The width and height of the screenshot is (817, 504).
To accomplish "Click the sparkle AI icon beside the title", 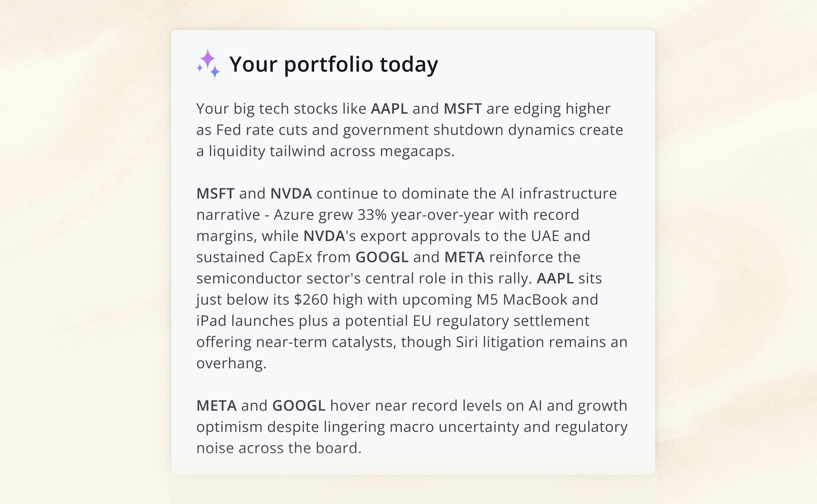I will coord(208,63).
